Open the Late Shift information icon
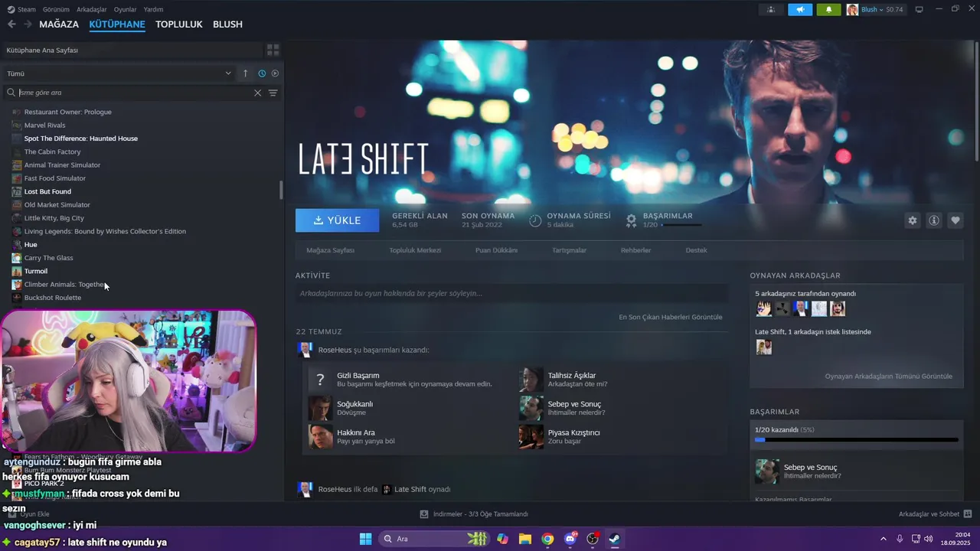The height and width of the screenshot is (551, 980). coord(934,220)
